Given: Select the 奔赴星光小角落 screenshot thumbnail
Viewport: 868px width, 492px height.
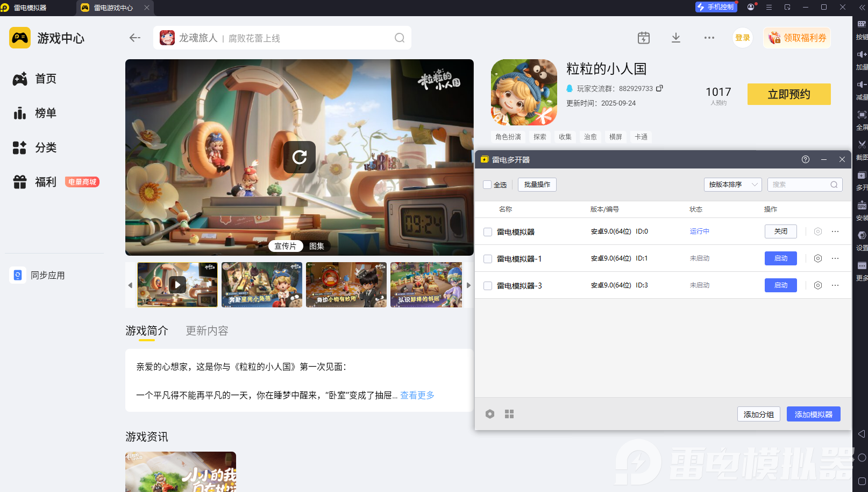Looking at the screenshot, I should (262, 285).
